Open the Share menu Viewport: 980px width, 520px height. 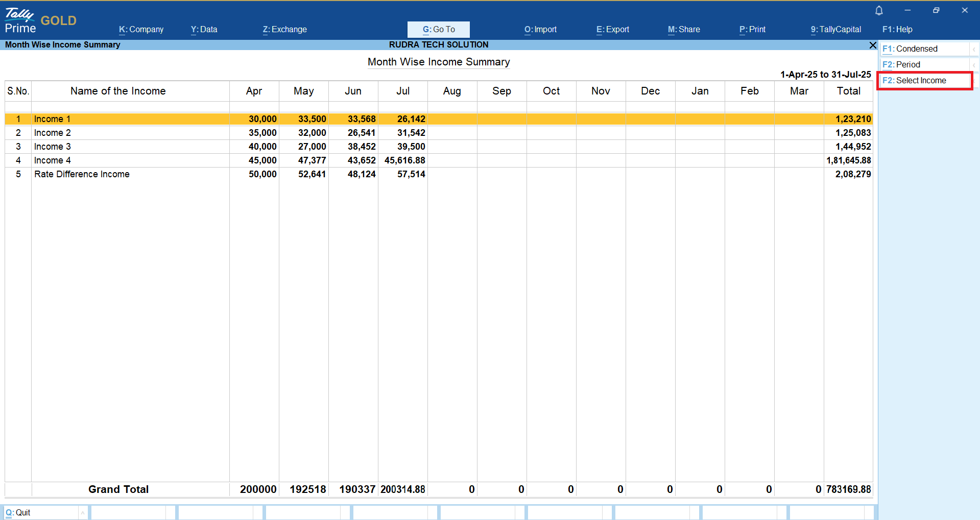[x=684, y=30]
